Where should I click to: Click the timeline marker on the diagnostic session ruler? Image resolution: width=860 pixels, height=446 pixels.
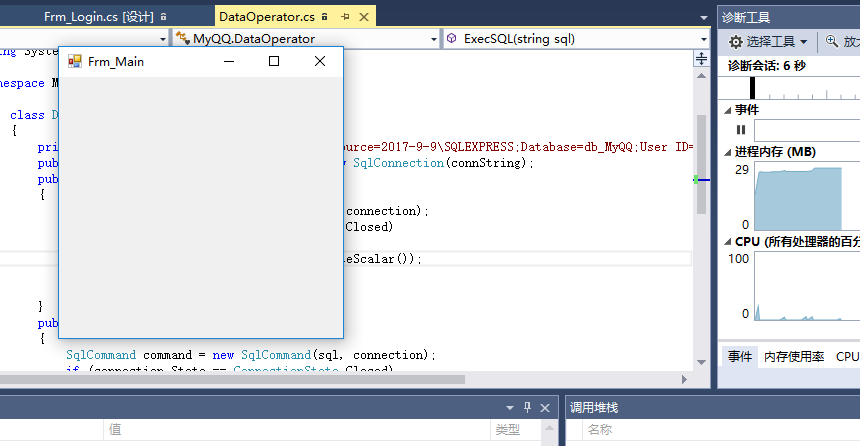[x=752, y=88]
